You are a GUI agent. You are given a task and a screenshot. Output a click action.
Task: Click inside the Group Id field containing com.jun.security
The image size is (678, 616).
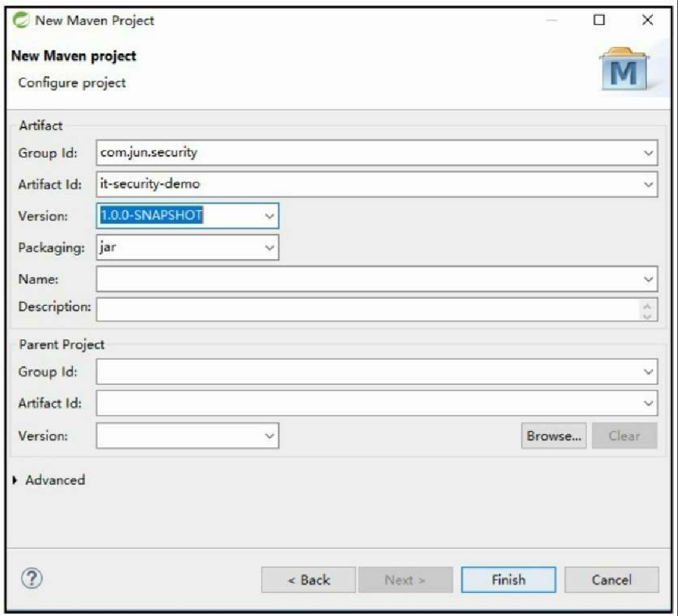tap(377, 153)
